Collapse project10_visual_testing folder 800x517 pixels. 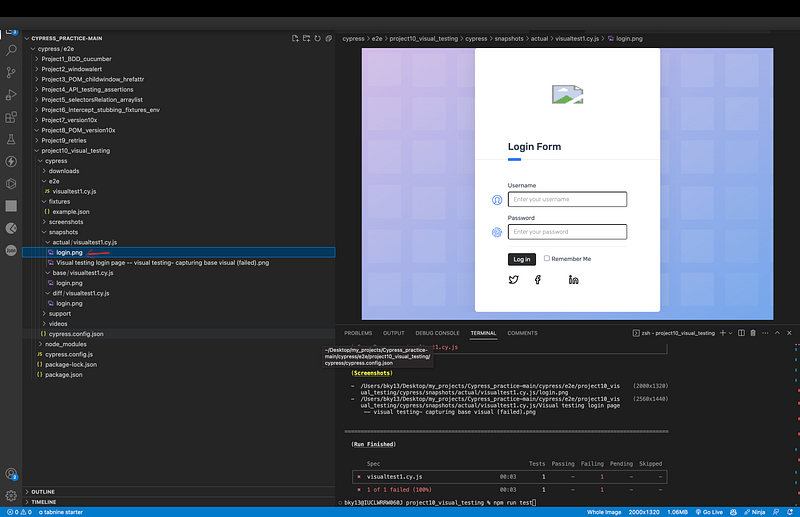76,151
